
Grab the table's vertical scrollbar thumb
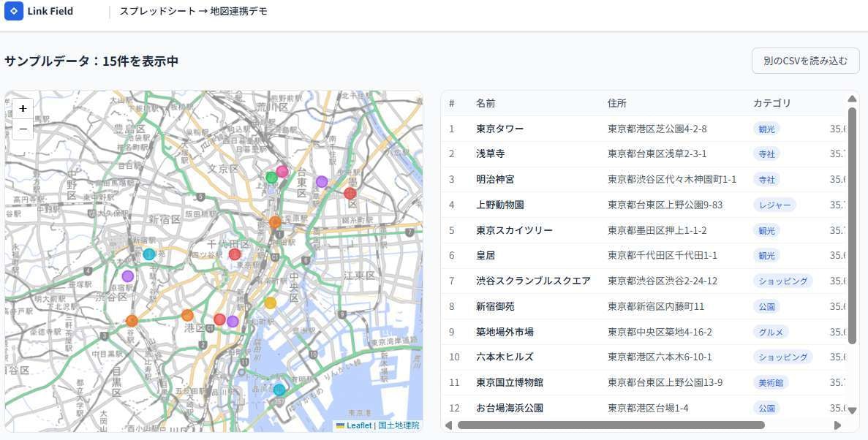853,226
